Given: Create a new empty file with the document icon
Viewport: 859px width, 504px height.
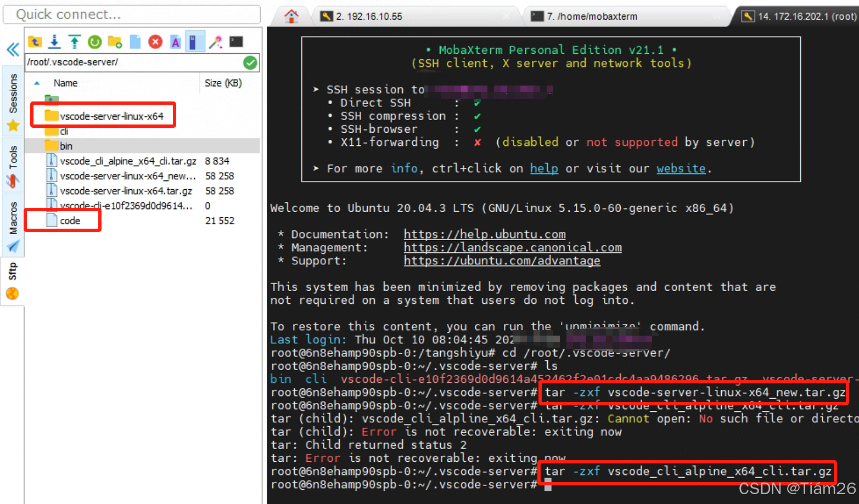Looking at the screenshot, I should (134, 41).
